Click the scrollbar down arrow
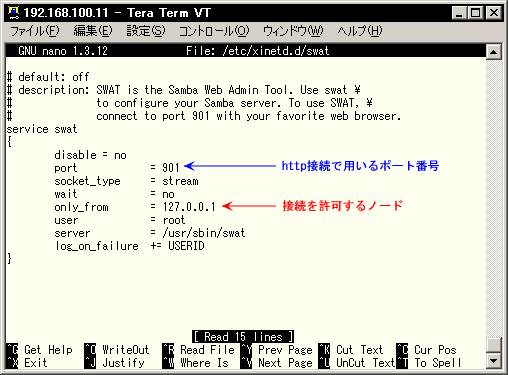 click(x=494, y=360)
